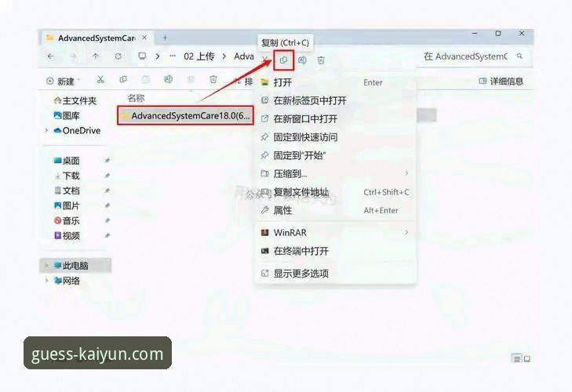Image resolution: width=572 pixels, height=392 pixels.
Task: Switch to large thumbnails view icon
Action: click(527, 359)
